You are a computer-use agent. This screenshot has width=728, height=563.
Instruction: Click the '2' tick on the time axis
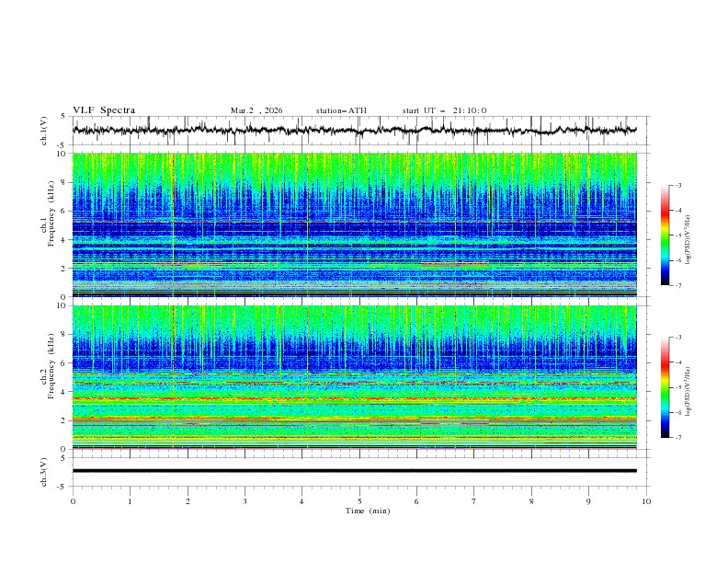click(x=188, y=501)
